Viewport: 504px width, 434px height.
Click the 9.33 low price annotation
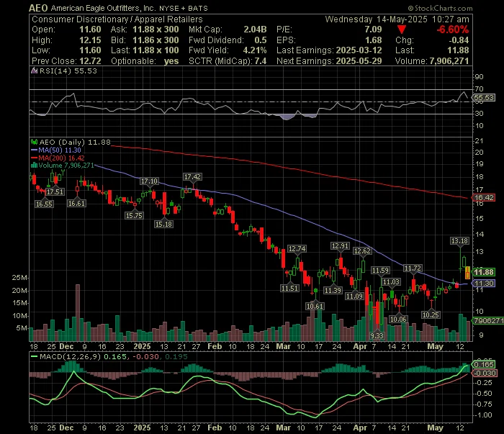pyautogui.click(x=377, y=335)
